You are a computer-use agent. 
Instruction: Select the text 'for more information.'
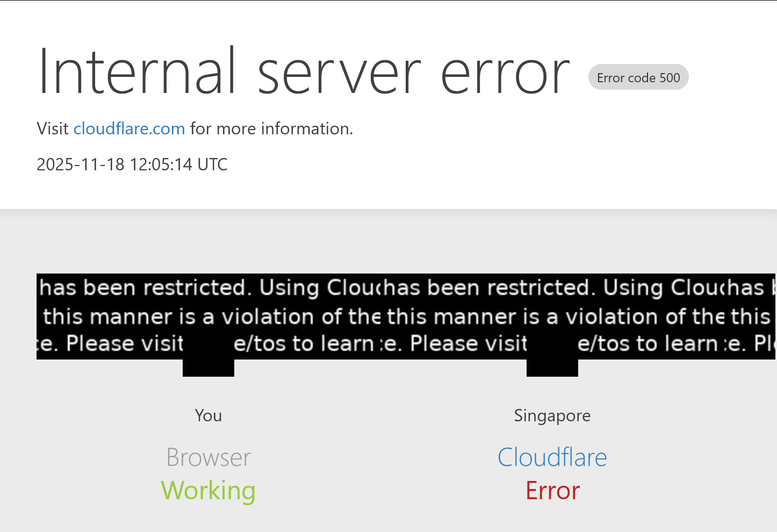[x=271, y=128]
